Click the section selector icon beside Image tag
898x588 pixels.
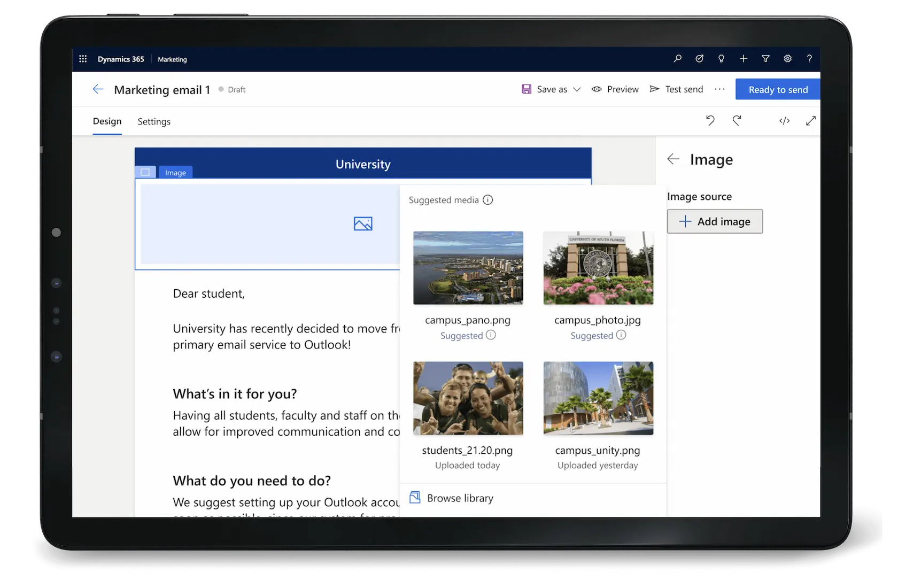145,172
